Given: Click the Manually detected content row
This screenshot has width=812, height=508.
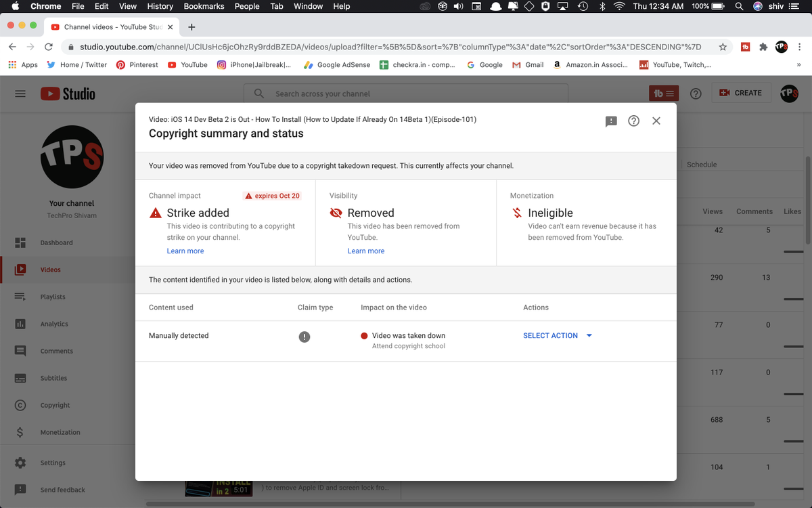Looking at the screenshot, I should point(406,341).
